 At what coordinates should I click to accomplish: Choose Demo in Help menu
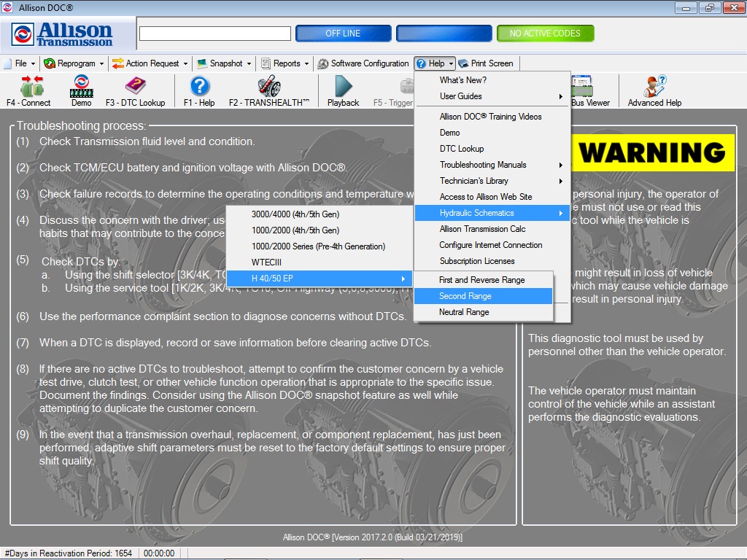point(492,133)
